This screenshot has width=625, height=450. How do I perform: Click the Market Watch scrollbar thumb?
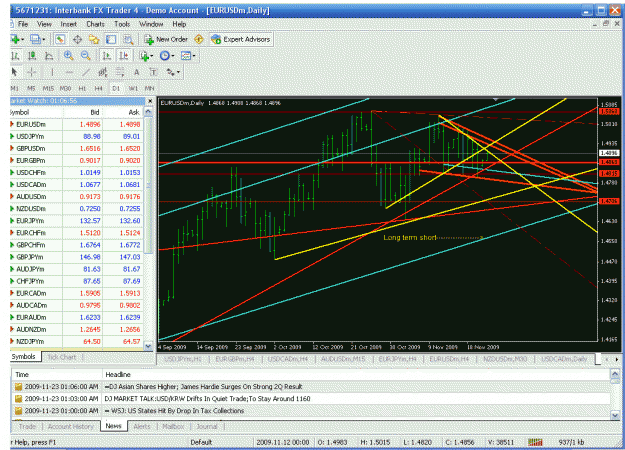pyautogui.click(x=148, y=185)
